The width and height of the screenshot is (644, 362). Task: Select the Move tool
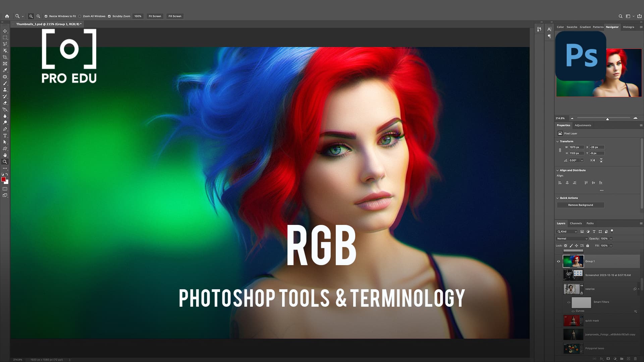[x=5, y=30]
